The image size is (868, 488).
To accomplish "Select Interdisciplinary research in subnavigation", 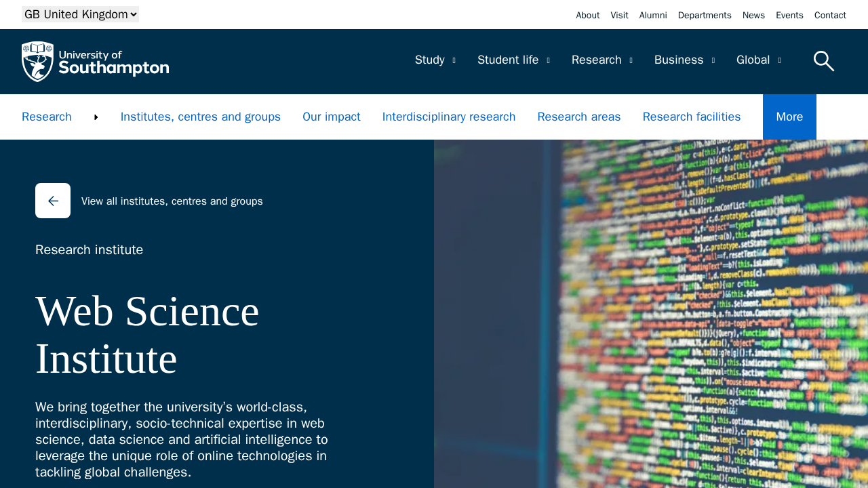I will point(449,117).
